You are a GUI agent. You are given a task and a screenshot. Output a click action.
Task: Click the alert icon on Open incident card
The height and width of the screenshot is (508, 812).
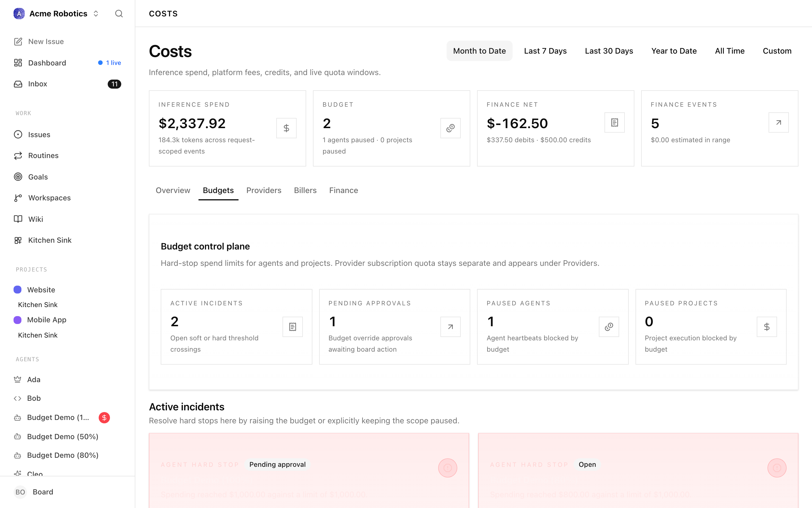[x=777, y=468]
